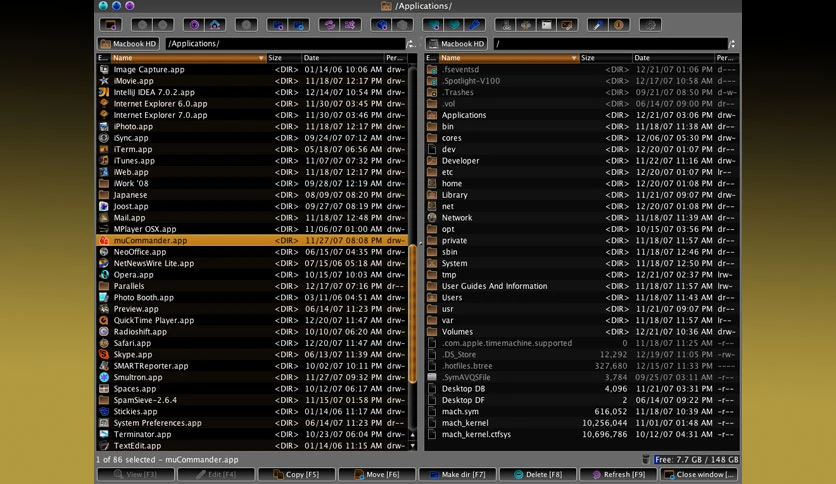Open Edit bookmarks heart icon
The height and width of the screenshot is (484, 836).
coord(454,25)
